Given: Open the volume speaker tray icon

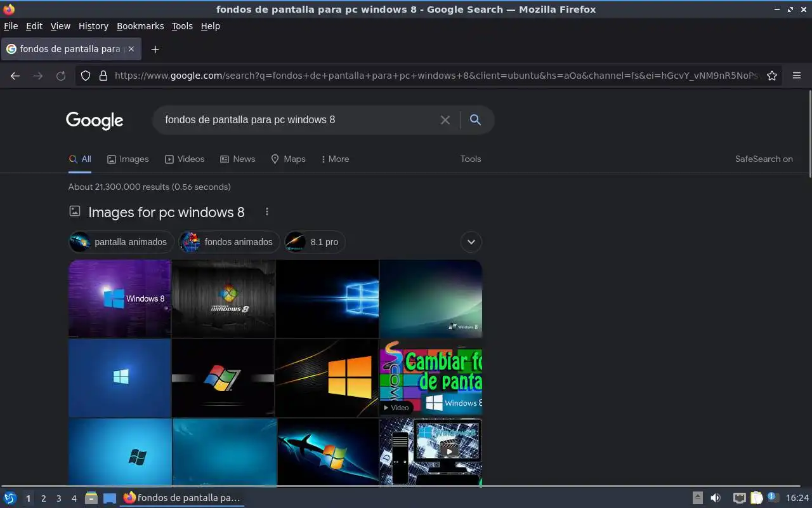Looking at the screenshot, I should (716, 498).
